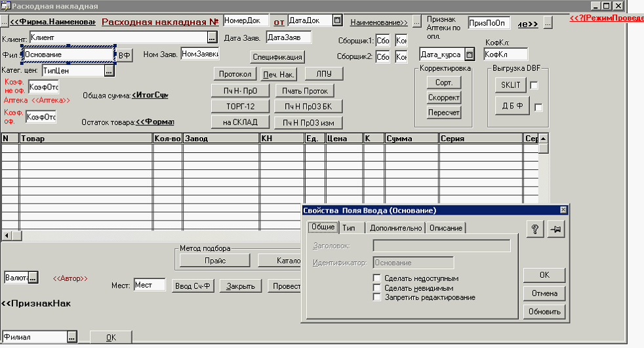The width and height of the screenshot is (644, 348).
Task: Enable Сделать недоступным checkbox
Action: (x=376, y=278)
